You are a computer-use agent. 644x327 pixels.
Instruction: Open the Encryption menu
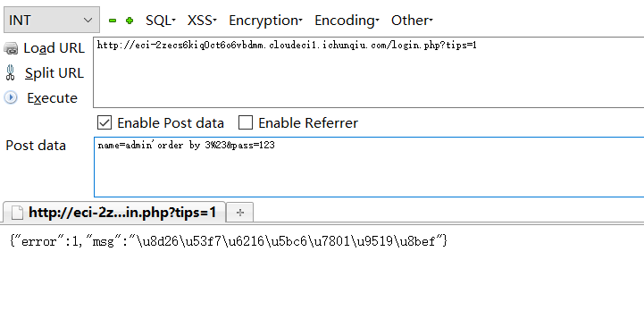265,21
